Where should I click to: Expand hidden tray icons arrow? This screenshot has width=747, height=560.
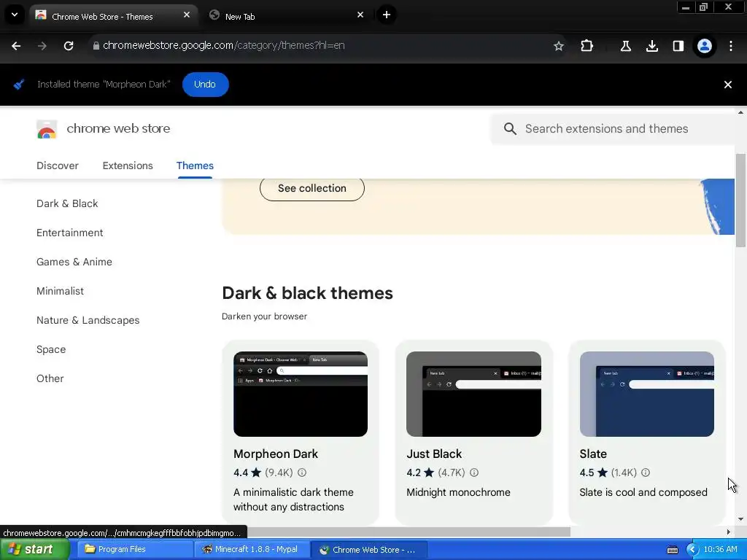692,550
